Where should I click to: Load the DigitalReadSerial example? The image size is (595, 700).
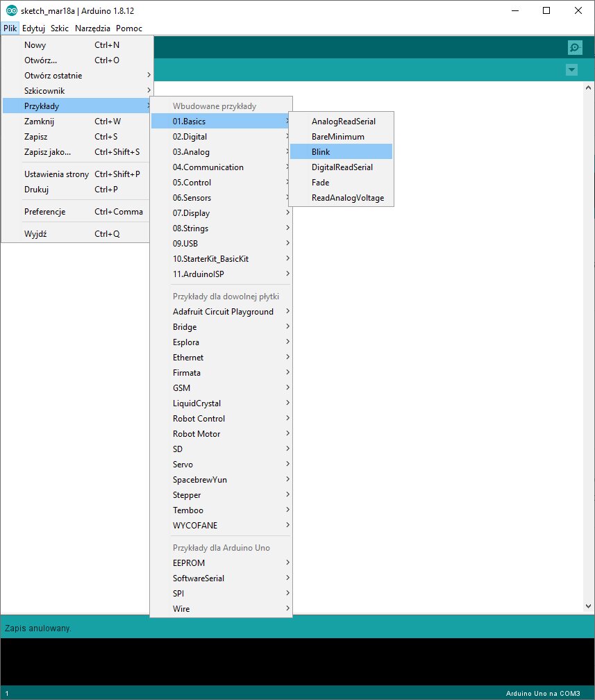coord(342,167)
